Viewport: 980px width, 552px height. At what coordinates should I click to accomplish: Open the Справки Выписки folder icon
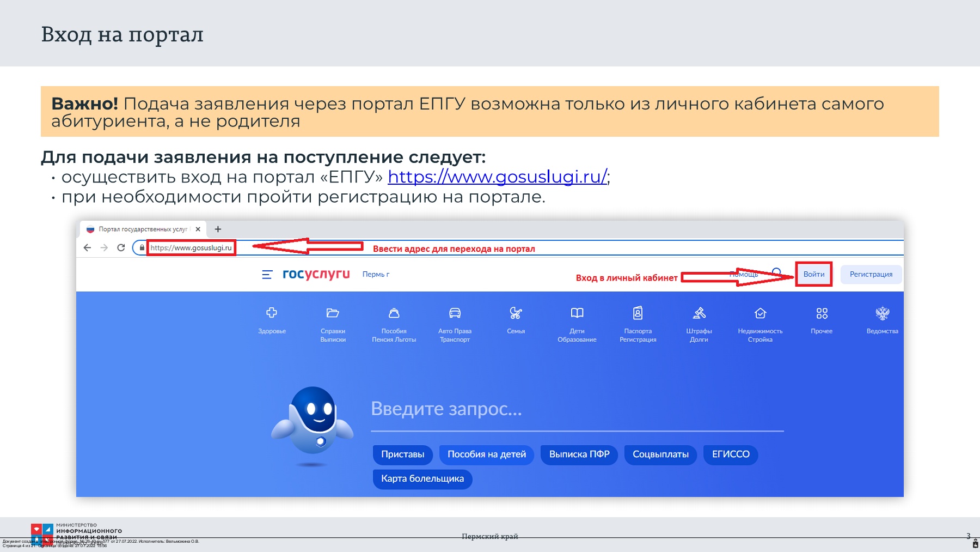(333, 313)
